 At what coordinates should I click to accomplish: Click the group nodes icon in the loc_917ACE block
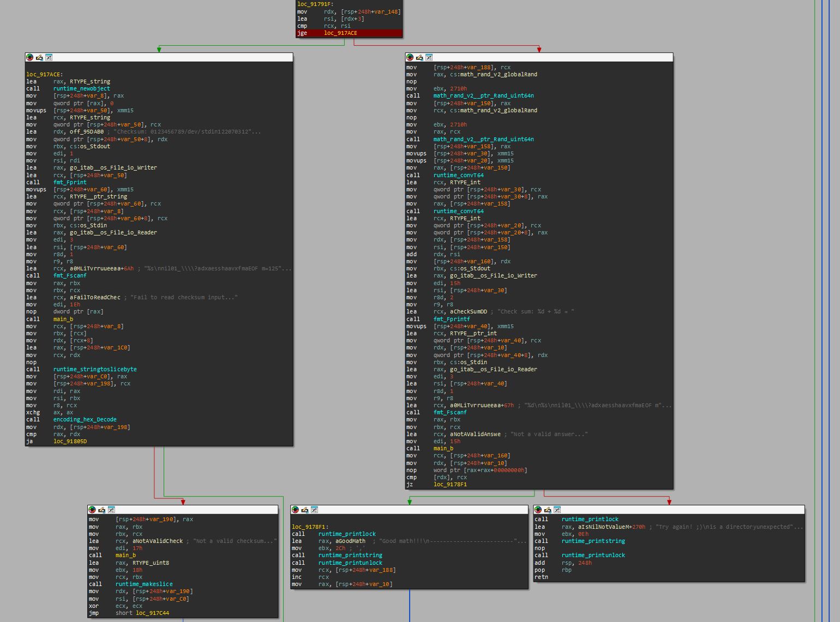pyautogui.click(x=49, y=57)
